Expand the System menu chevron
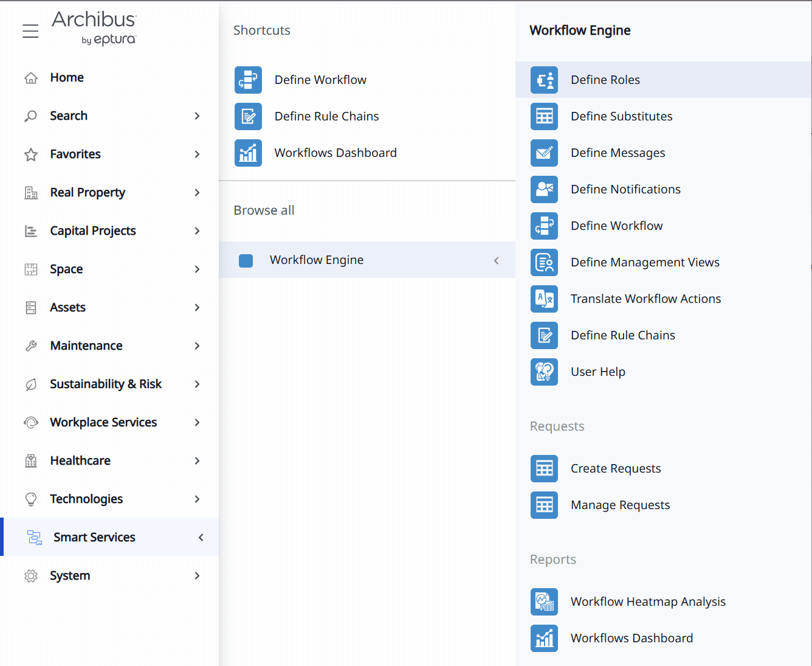812x666 pixels. (x=197, y=576)
